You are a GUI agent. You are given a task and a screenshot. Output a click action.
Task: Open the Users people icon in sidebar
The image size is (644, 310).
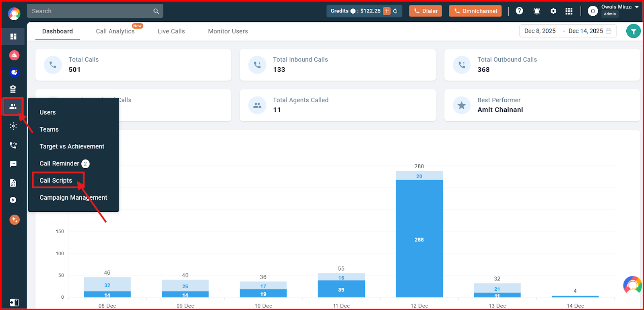(13, 106)
